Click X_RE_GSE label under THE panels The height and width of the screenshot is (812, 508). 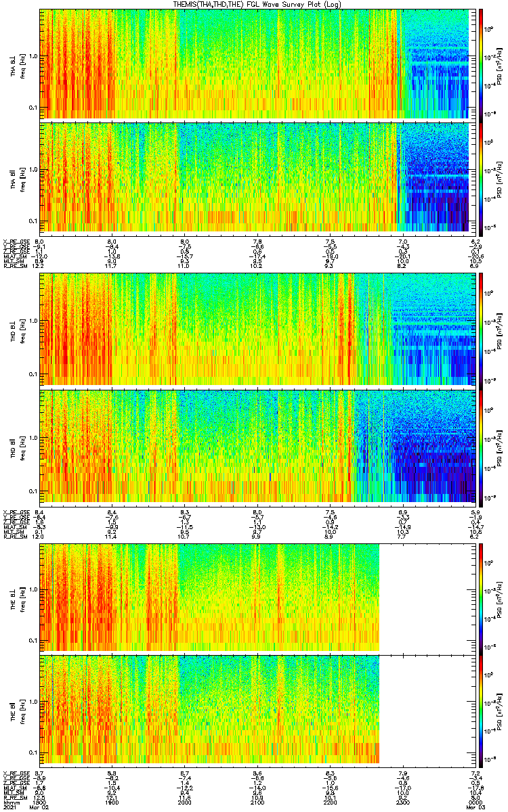click(16, 773)
